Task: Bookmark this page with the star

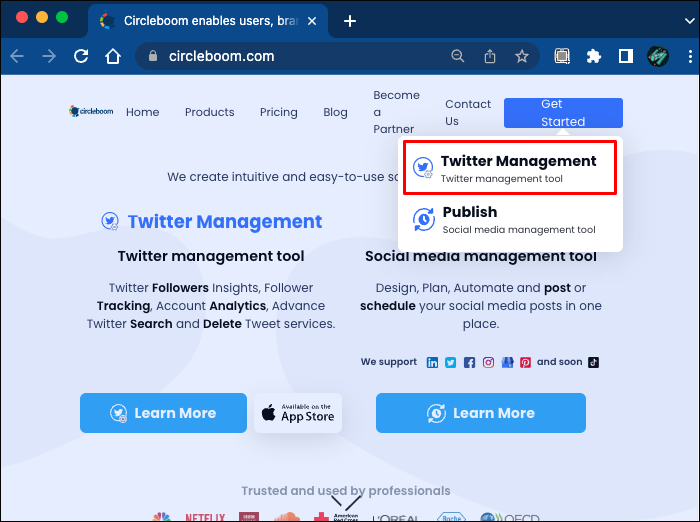Action: pyautogui.click(x=521, y=56)
